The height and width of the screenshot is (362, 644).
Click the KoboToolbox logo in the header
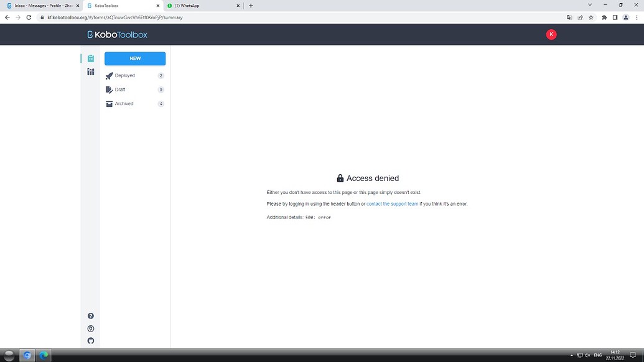[116, 34]
